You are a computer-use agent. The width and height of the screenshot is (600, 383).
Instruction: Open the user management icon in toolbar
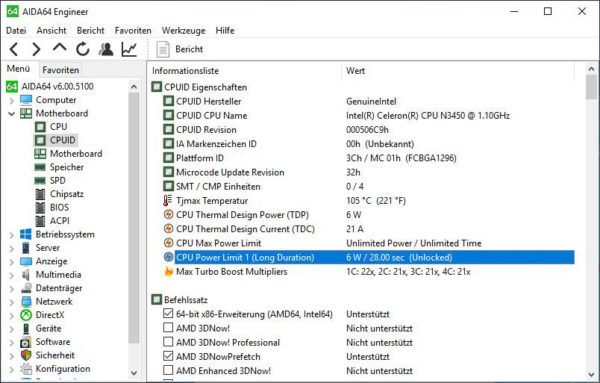click(x=106, y=49)
